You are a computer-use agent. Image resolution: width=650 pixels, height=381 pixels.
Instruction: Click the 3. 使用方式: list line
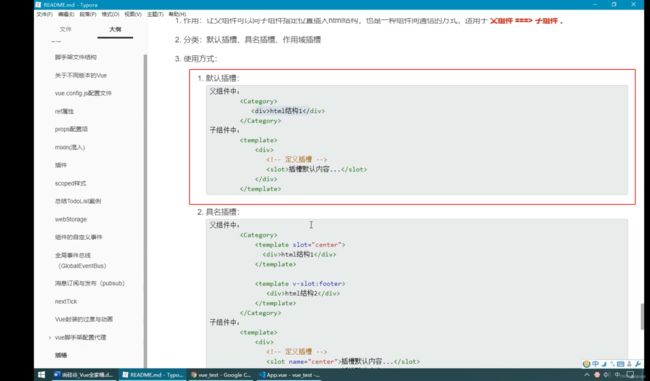(x=196, y=59)
